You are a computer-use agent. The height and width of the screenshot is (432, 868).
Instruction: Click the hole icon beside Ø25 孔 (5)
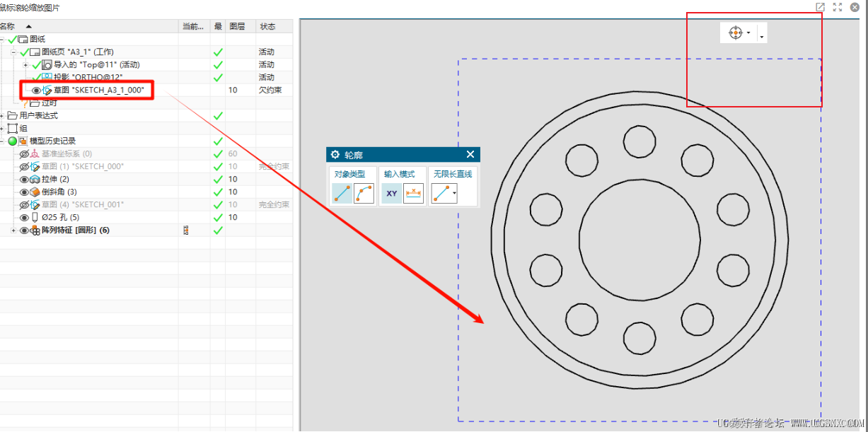coord(35,217)
